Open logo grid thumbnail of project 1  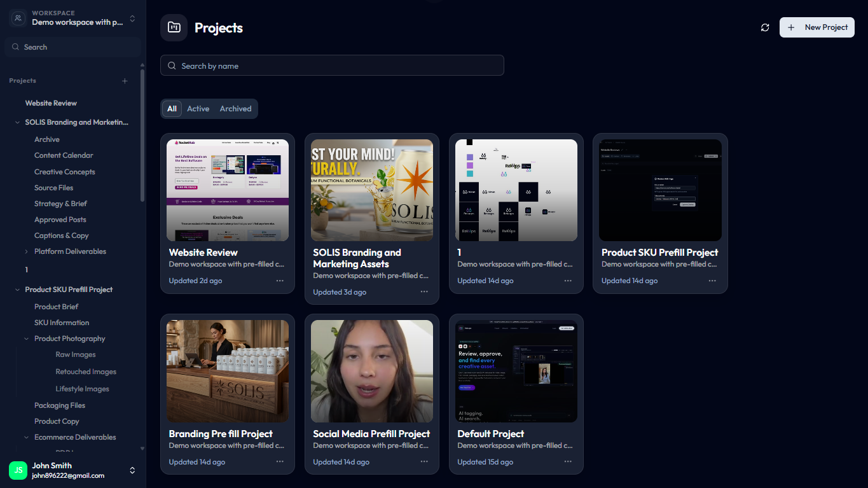(x=516, y=190)
